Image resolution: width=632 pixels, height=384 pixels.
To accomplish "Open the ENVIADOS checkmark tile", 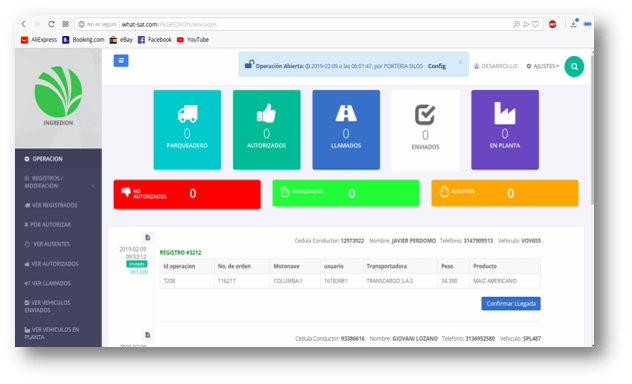I will tap(425, 131).
